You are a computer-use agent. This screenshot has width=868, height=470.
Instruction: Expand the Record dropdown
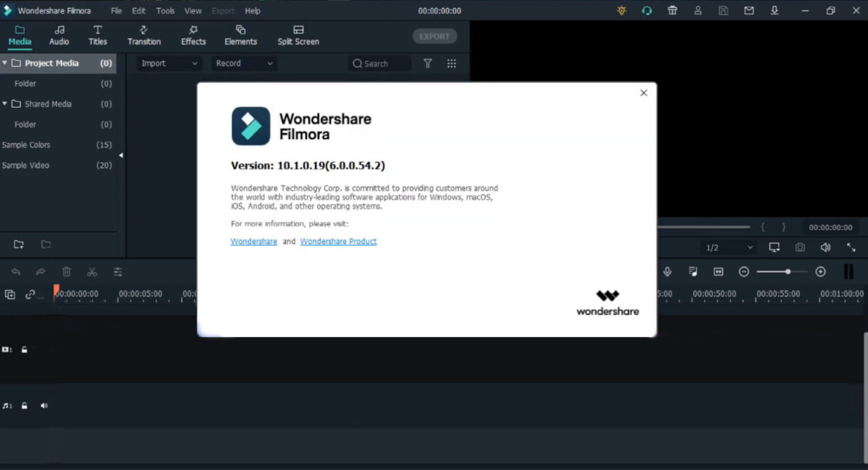tap(243, 63)
